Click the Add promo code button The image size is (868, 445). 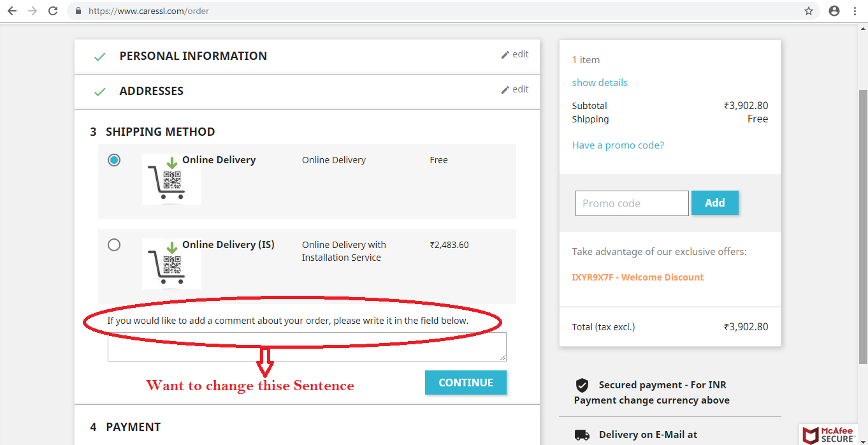tap(715, 203)
